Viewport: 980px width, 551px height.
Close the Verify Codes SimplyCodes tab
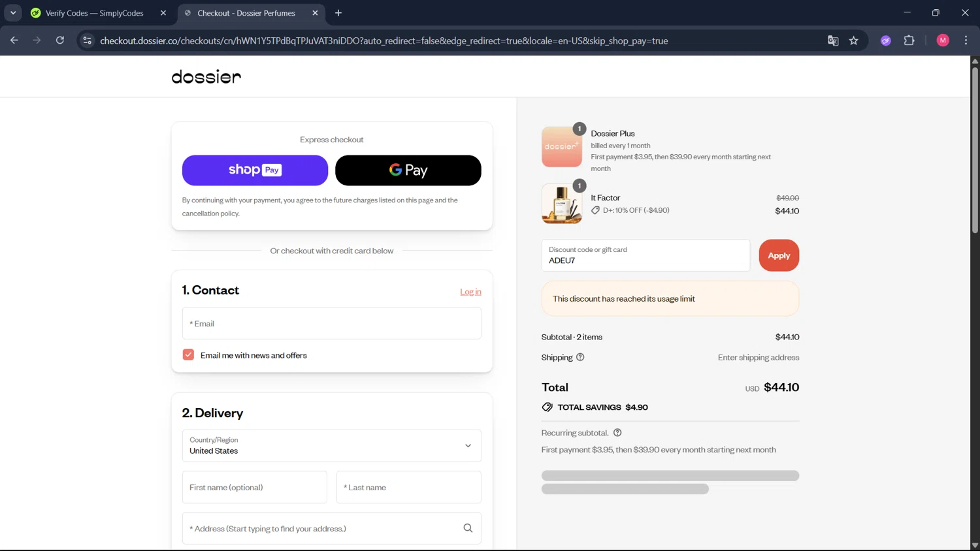(163, 13)
